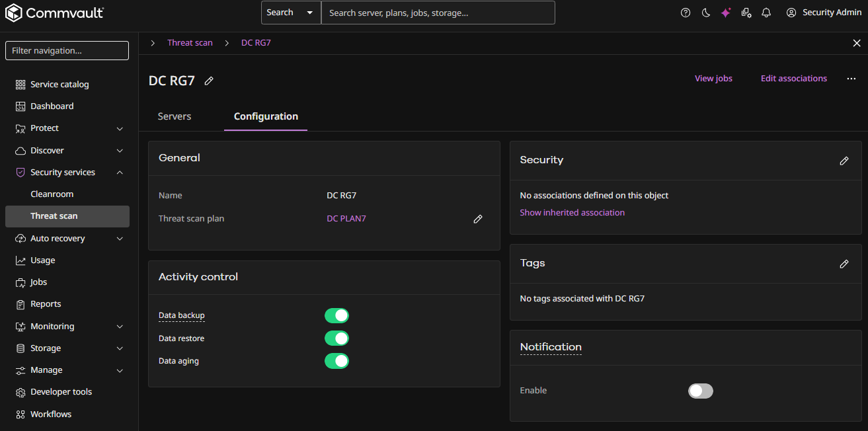Click the Workflows icon in the sidebar
This screenshot has height=431, width=868.
click(20, 414)
